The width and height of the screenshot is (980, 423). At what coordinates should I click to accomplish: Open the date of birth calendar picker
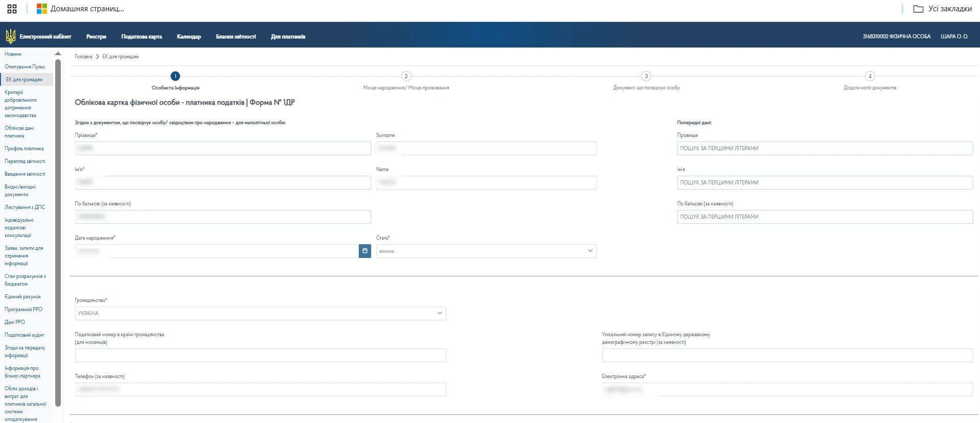coord(365,251)
